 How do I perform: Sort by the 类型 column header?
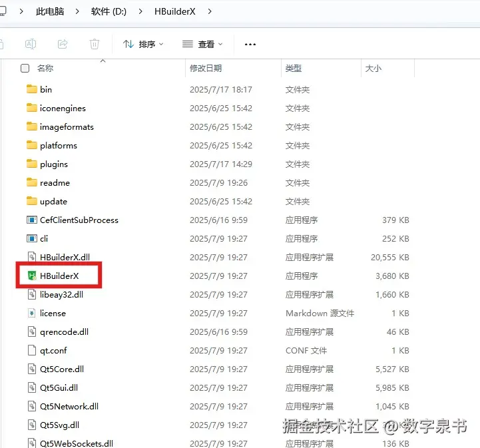tap(294, 69)
